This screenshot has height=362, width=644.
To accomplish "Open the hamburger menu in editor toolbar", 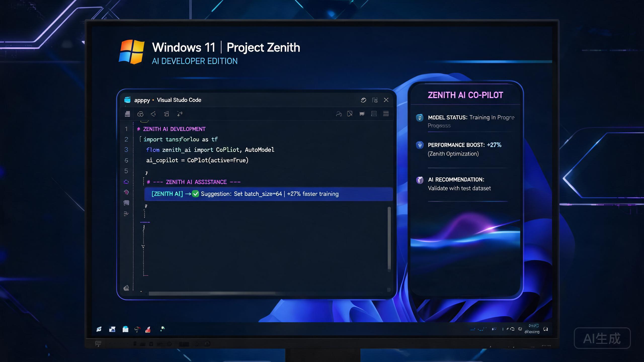I will click(x=386, y=114).
